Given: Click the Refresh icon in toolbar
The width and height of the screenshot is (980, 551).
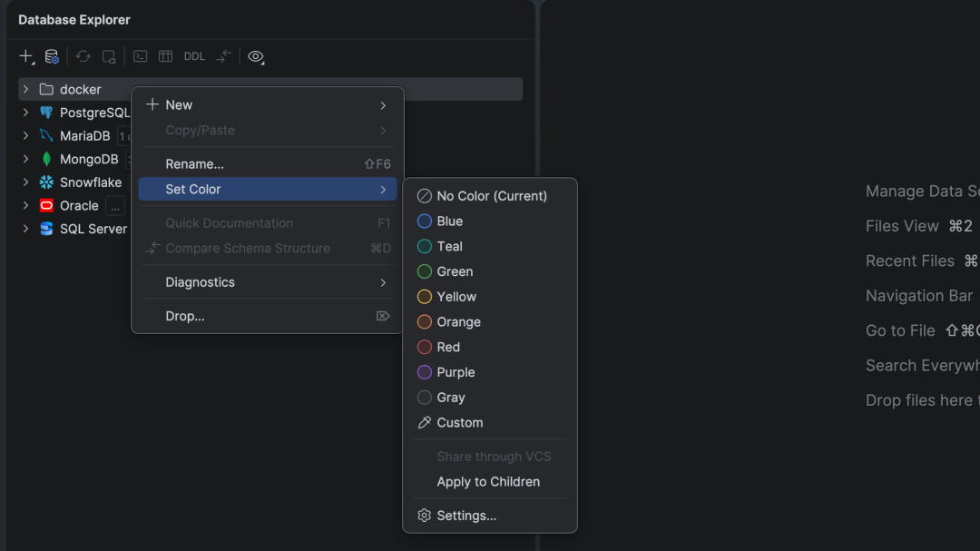Looking at the screenshot, I should [x=83, y=56].
